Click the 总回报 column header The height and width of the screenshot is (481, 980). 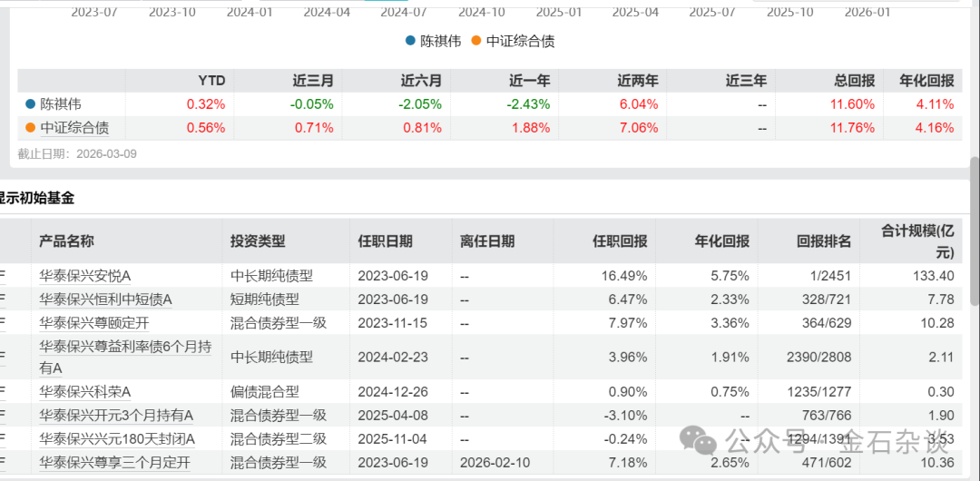tap(854, 81)
